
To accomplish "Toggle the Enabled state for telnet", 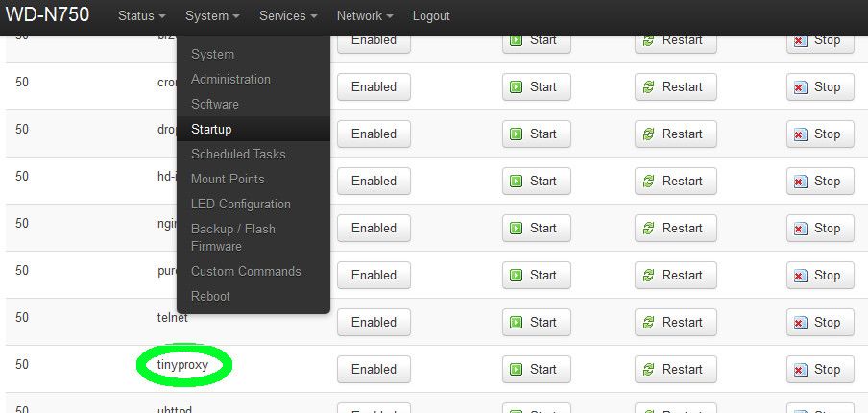I will pos(374,322).
